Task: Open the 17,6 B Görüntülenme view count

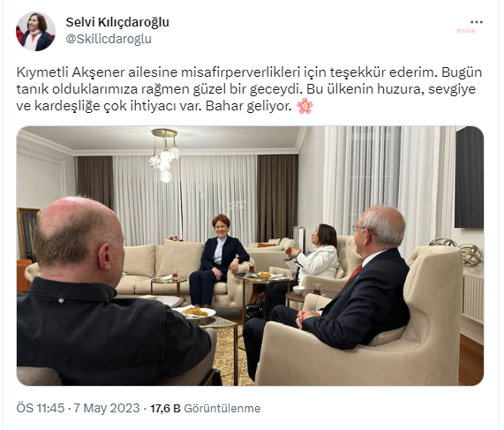Action: click(205, 408)
